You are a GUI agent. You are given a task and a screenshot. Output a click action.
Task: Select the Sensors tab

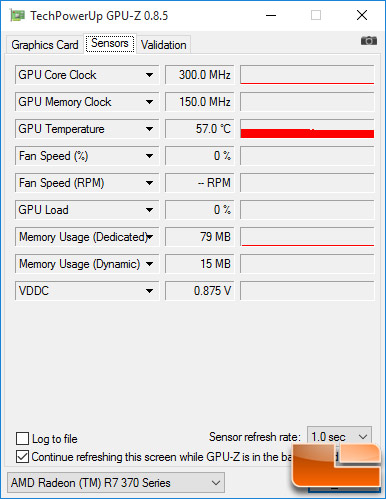pyautogui.click(x=110, y=43)
